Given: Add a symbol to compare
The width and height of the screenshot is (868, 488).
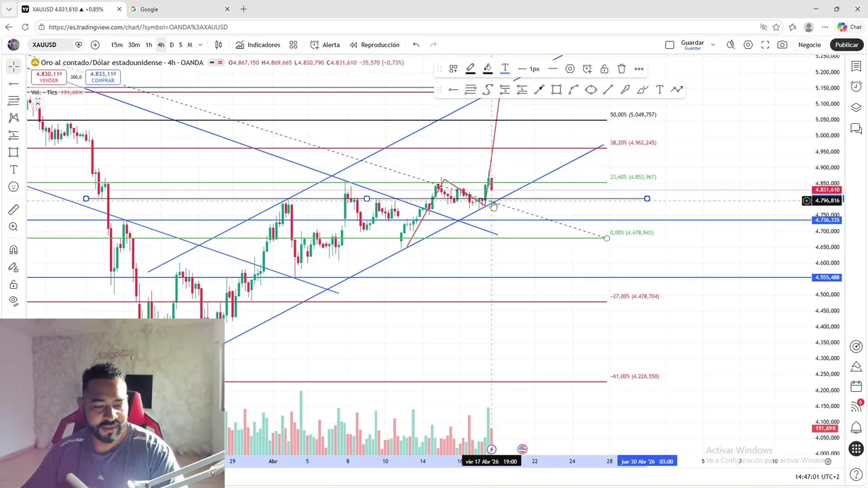Looking at the screenshot, I should click(95, 45).
